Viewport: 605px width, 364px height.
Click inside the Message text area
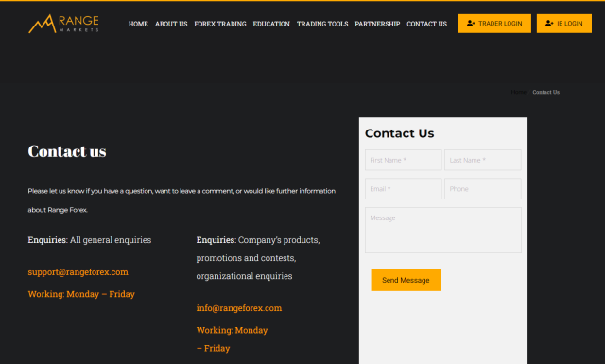point(443,230)
